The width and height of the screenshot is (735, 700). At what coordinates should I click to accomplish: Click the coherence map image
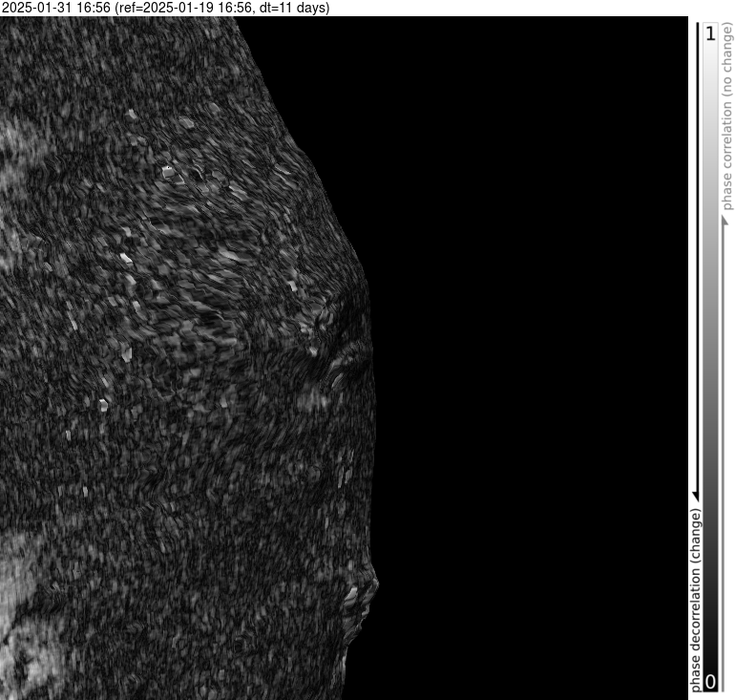(344, 358)
